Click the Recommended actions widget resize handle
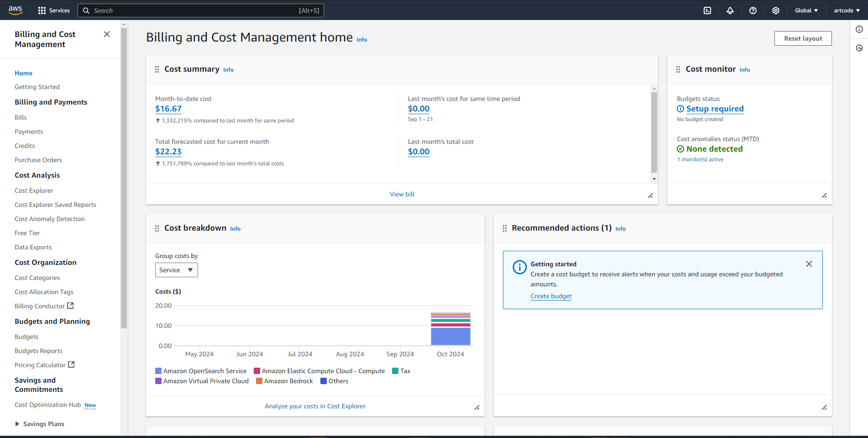868x438 pixels. 824,407
